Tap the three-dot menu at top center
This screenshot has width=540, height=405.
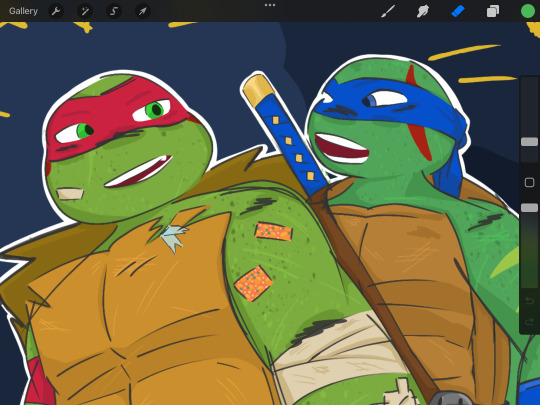coord(270,5)
